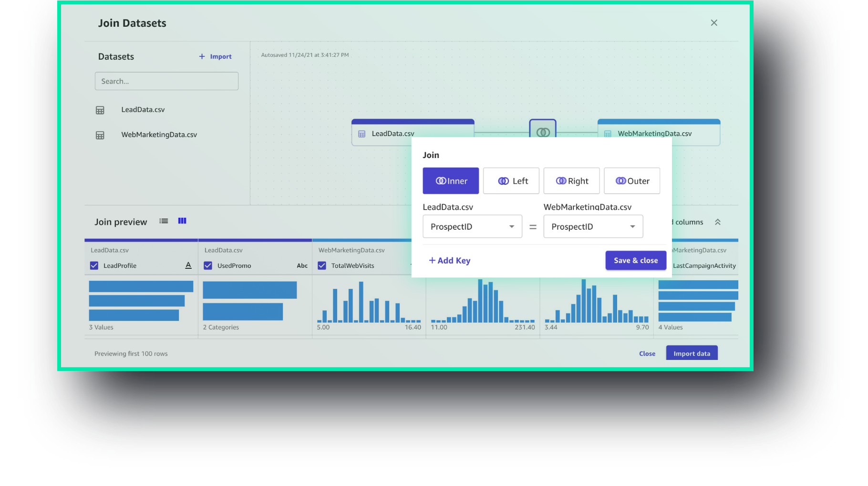868x486 pixels.
Task: Toggle the LeadProfile column checkbox
Action: 94,265
